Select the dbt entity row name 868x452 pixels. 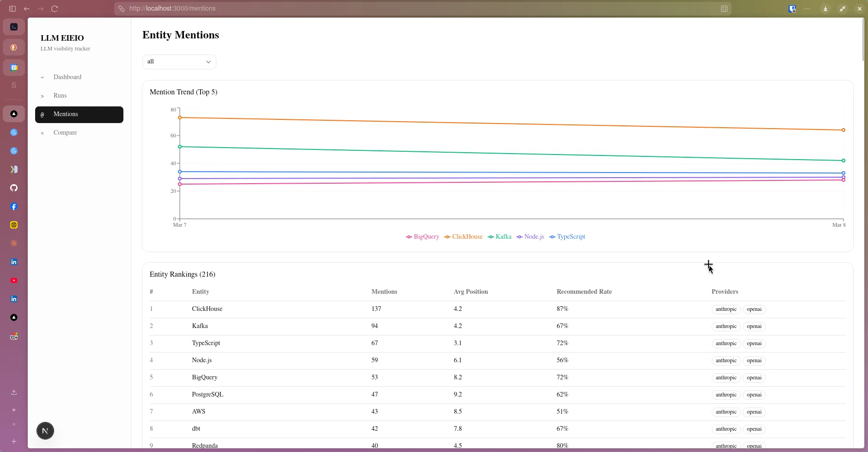click(196, 429)
